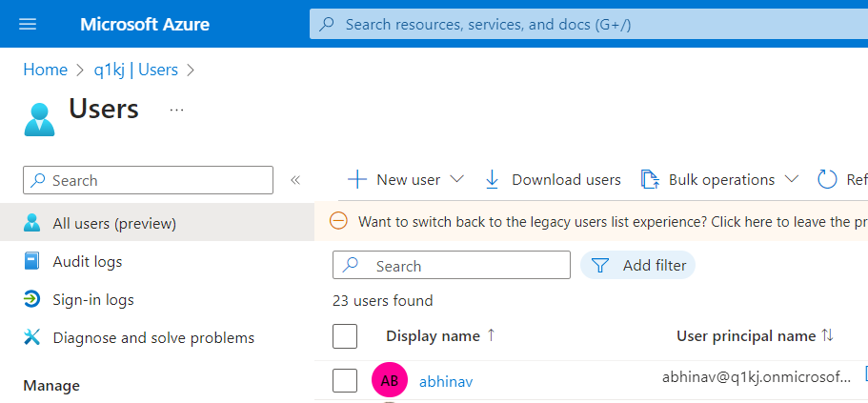Click the orange minus circle banner icon
This screenshot has width=868, height=403.
pyautogui.click(x=338, y=221)
